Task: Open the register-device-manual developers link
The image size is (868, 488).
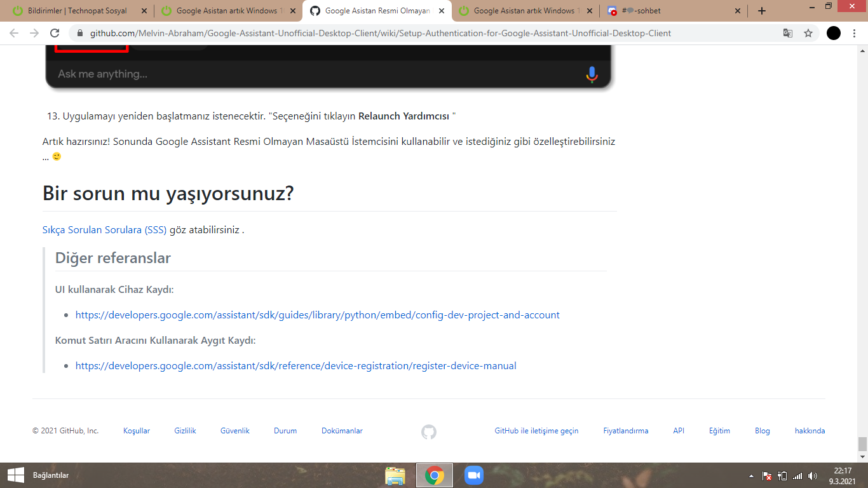Action: click(296, 366)
